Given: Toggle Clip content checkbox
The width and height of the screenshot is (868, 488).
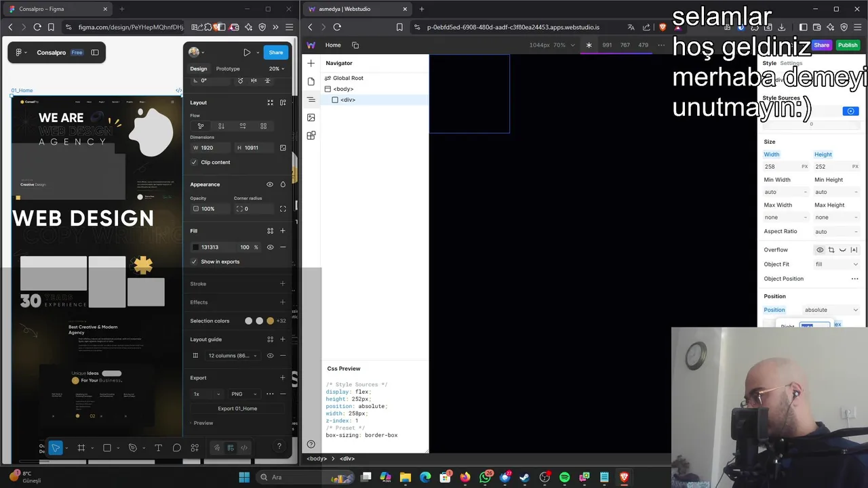Looking at the screenshot, I should click(194, 162).
